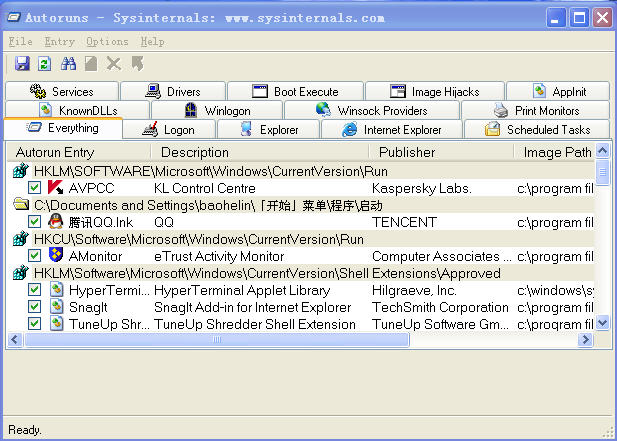Uncheck the QQ.lnk startup entry
This screenshot has width=617, height=441.
point(35,222)
